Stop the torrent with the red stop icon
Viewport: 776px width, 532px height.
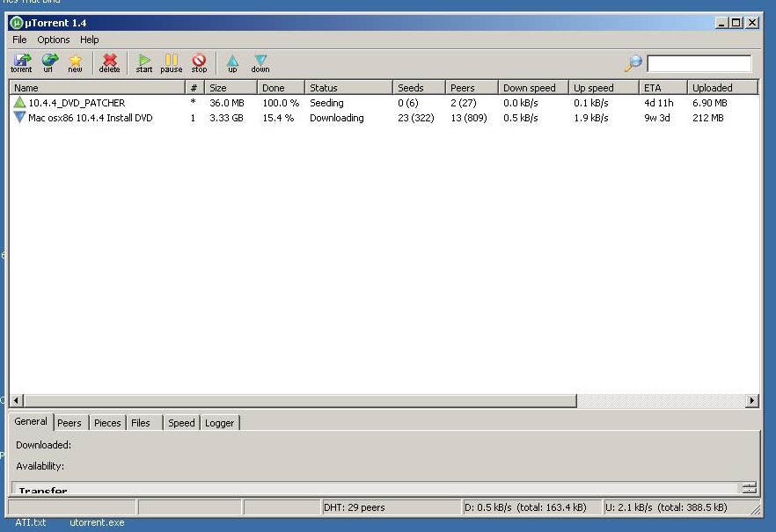coord(199,62)
